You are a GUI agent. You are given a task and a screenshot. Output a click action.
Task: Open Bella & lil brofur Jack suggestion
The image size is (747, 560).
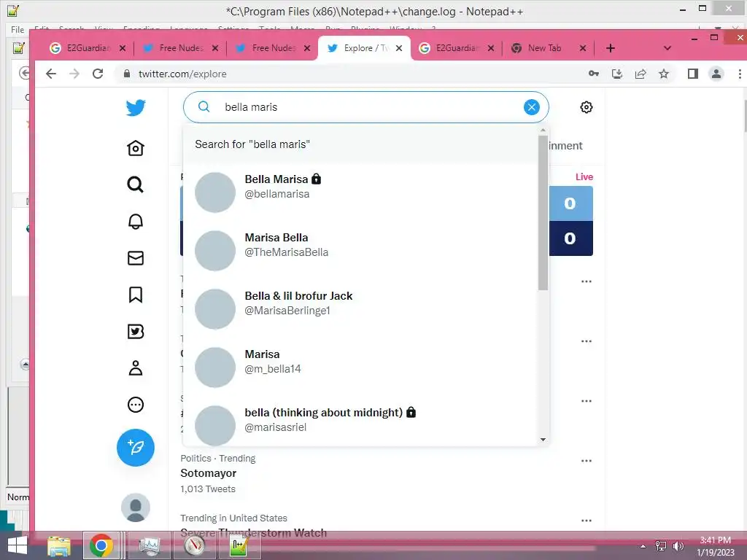tap(360, 308)
